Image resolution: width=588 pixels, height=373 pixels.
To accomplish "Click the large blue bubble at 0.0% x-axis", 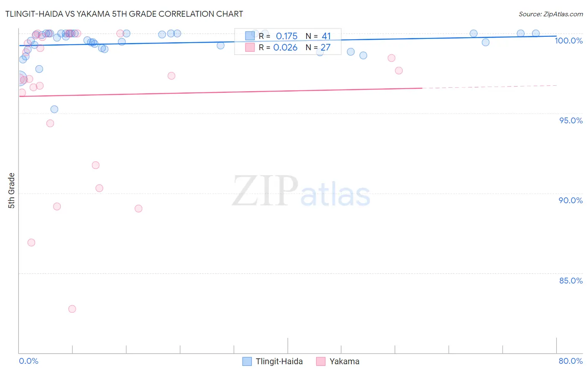I will coord(19,78).
